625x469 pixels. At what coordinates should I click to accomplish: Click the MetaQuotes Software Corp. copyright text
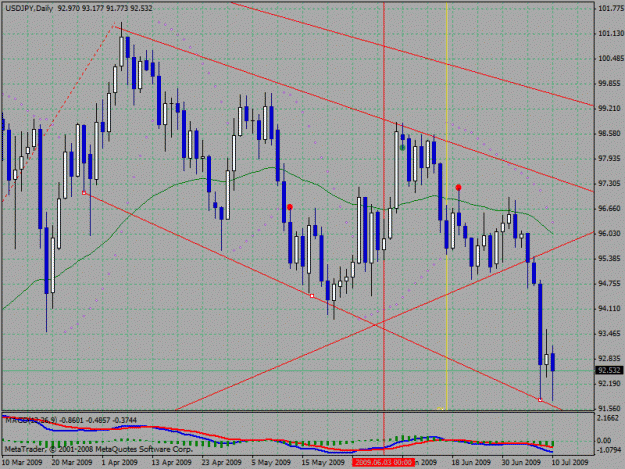(98, 449)
